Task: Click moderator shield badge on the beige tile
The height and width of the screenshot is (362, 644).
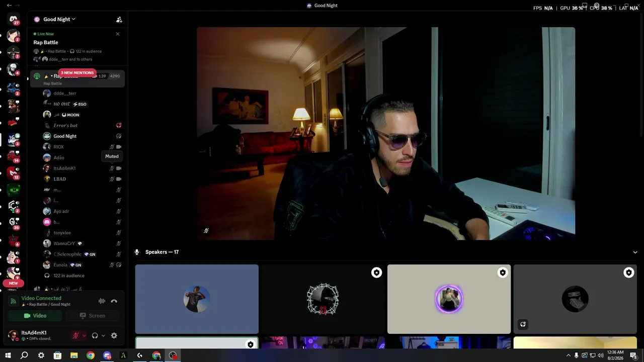Action: [x=503, y=273]
